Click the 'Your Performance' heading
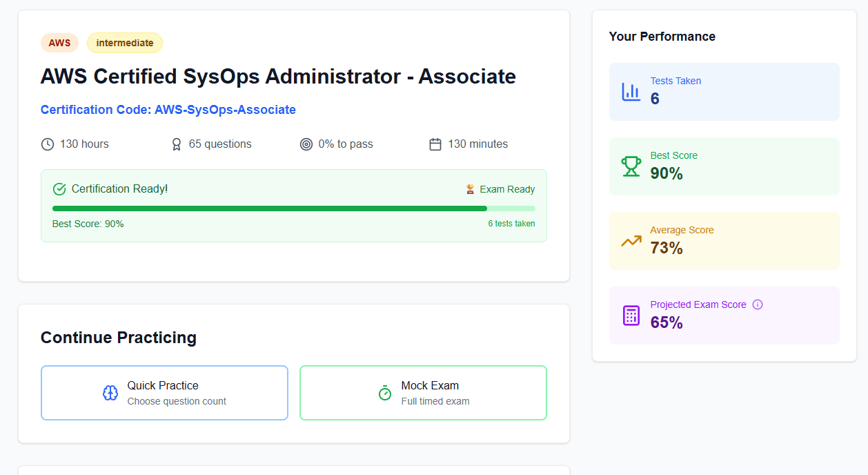Screen dimensions: 868x475 pos(662,37)
